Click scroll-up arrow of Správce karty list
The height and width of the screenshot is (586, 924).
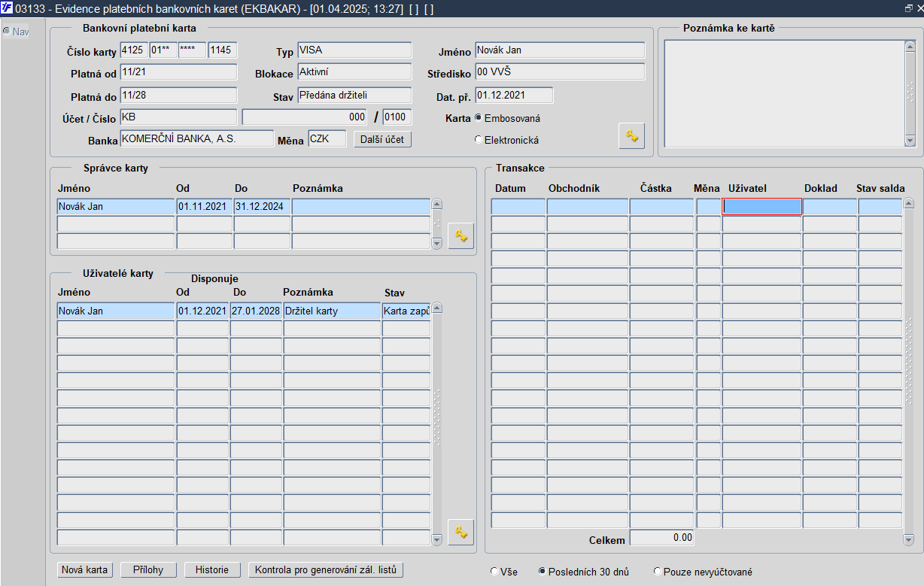pyautogui.click(x=437, y=204)
